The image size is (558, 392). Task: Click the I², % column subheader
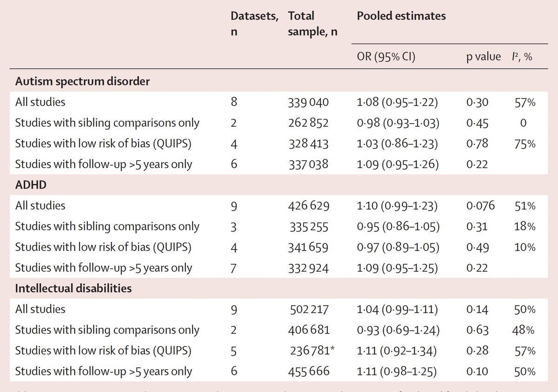(522, 57)
